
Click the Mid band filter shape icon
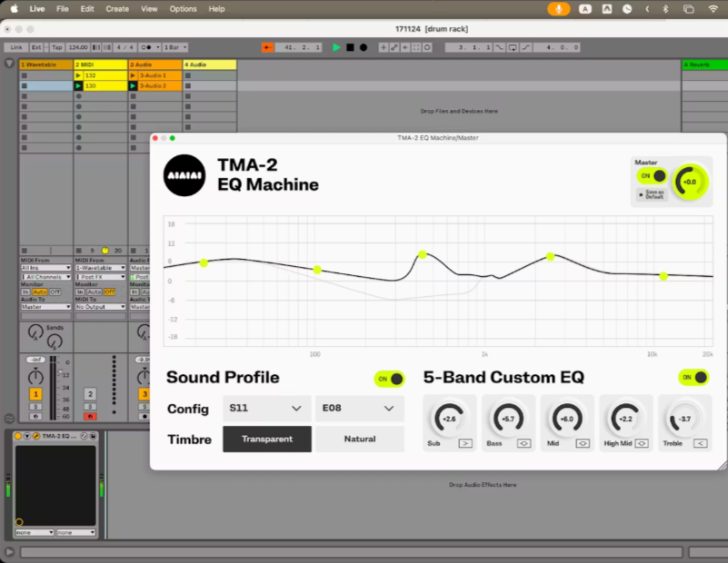(x=583, y=443)
